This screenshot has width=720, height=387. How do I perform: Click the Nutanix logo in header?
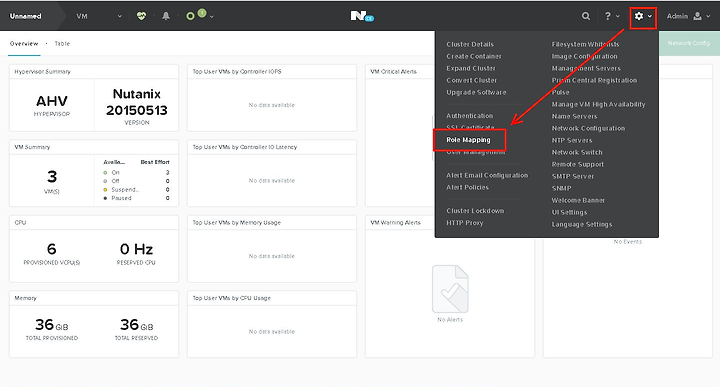(x=362, y=16)
